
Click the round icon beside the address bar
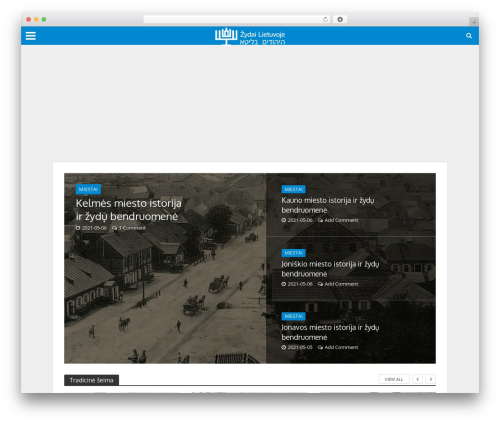340,19
